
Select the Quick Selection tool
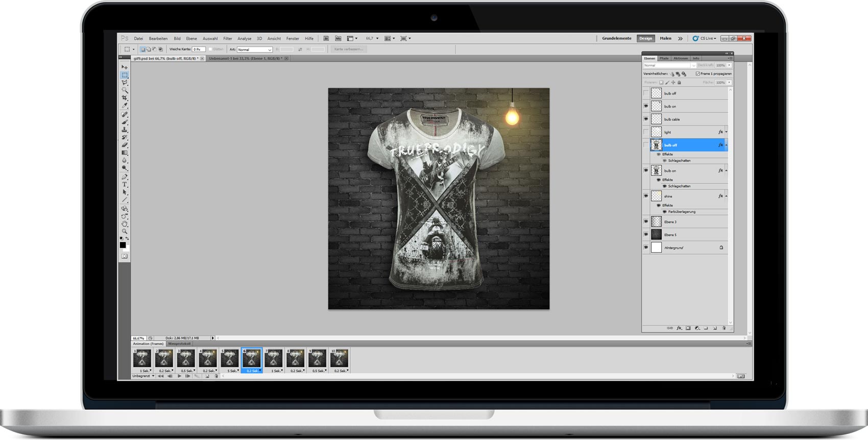coord(124,90)
